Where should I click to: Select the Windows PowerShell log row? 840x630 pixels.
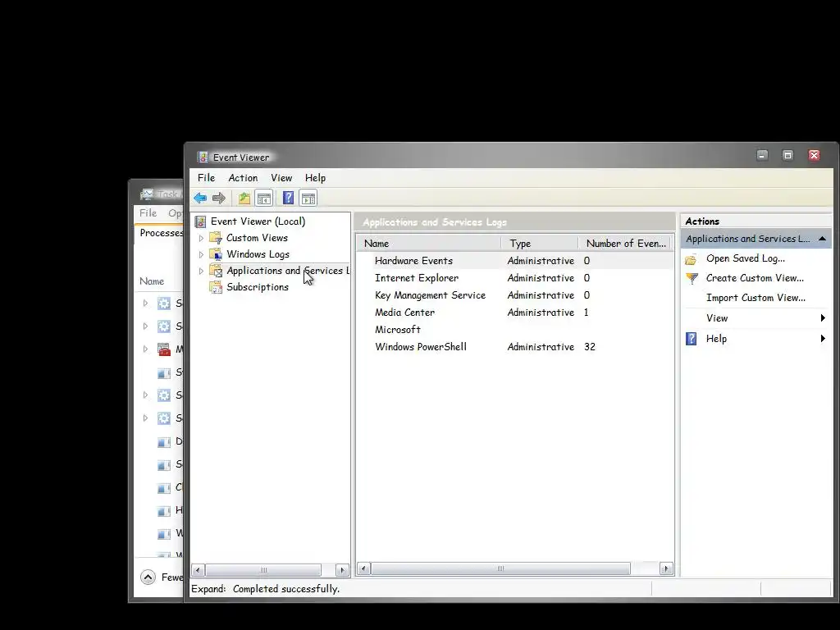515,347
